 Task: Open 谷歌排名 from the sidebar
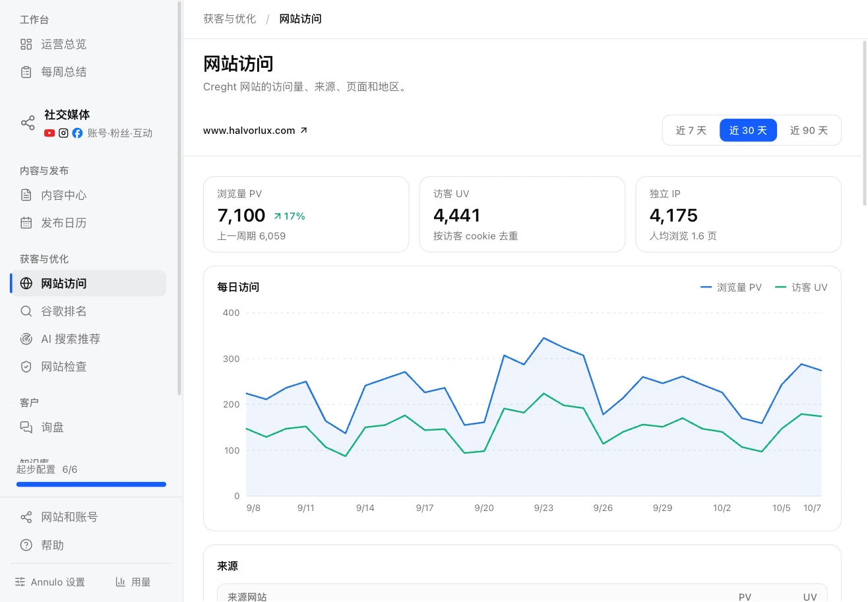pos(88,311)
